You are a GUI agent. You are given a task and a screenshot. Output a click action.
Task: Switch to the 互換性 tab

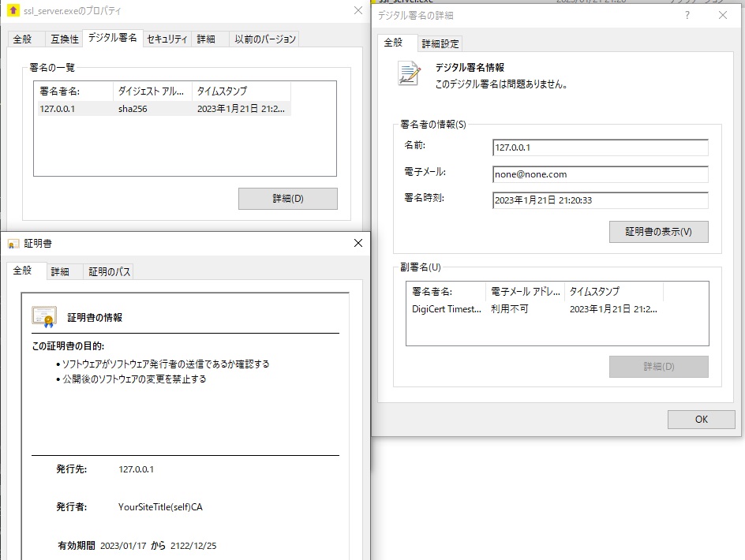[x=65, y=39]
